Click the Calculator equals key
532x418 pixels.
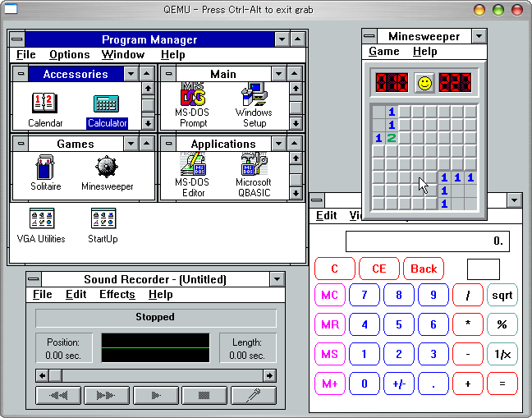click(x=502, y=384)
